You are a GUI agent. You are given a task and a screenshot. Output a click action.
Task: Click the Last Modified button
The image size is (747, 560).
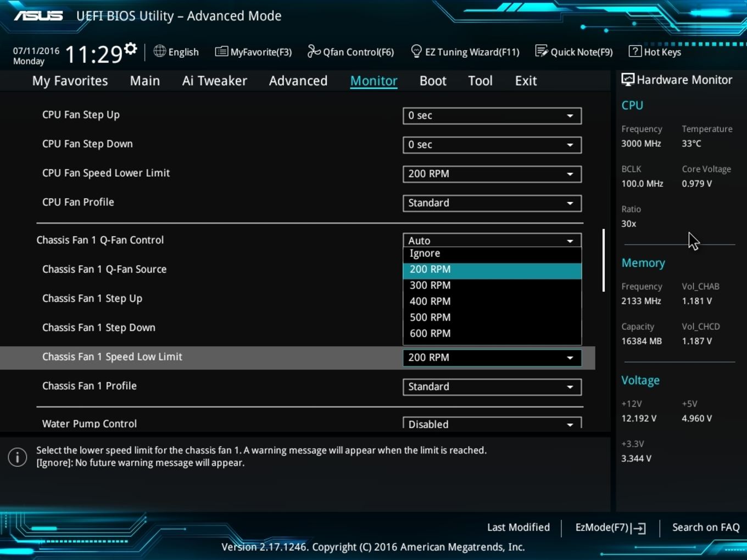[519, 528]
